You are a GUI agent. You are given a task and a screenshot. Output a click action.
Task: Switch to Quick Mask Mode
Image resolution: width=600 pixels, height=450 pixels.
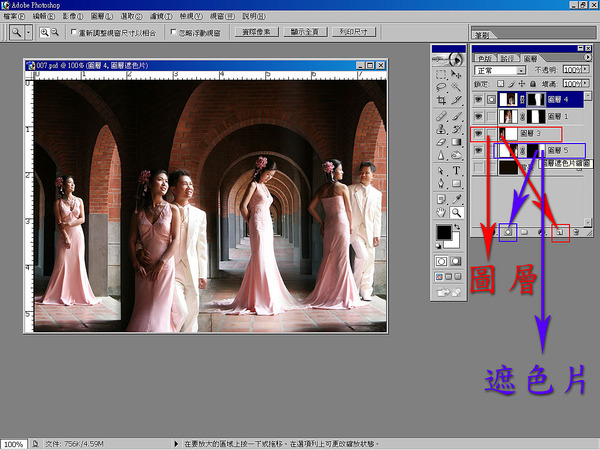pos(455,262)
